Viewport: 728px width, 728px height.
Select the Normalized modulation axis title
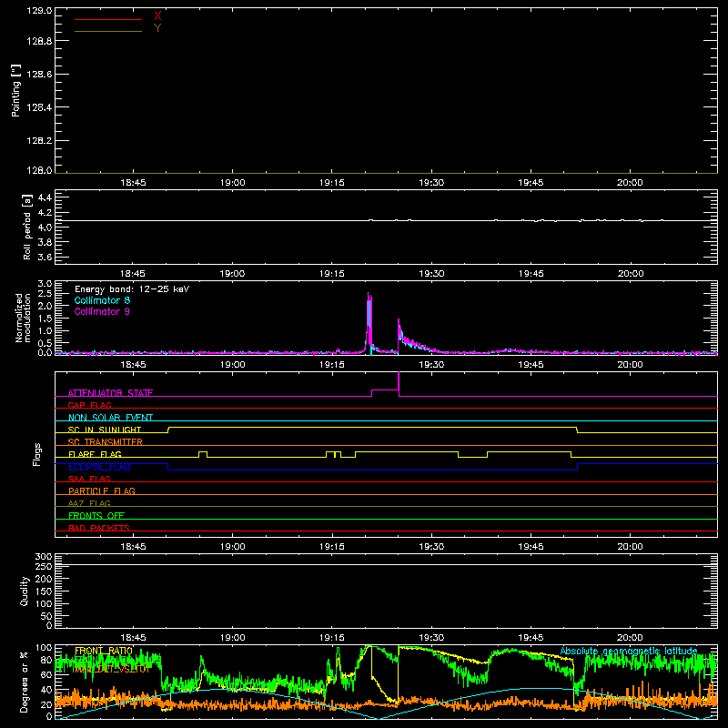click(23, 318)
